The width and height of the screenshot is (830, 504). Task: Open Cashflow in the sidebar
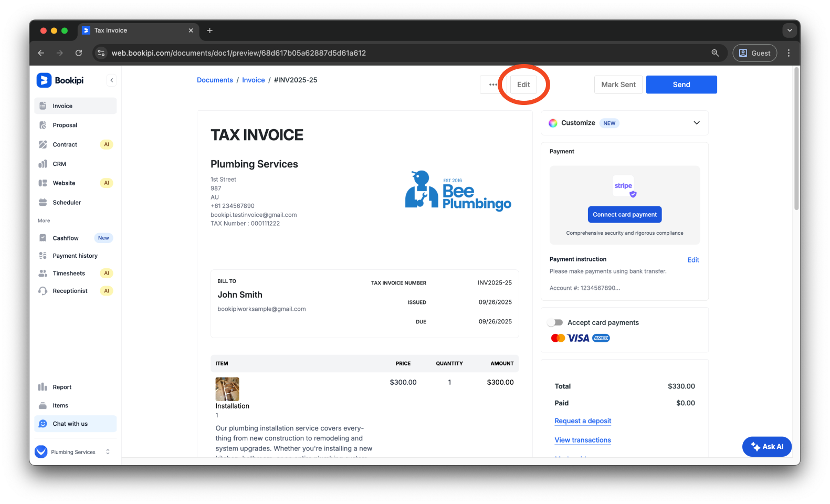point(76,238)
